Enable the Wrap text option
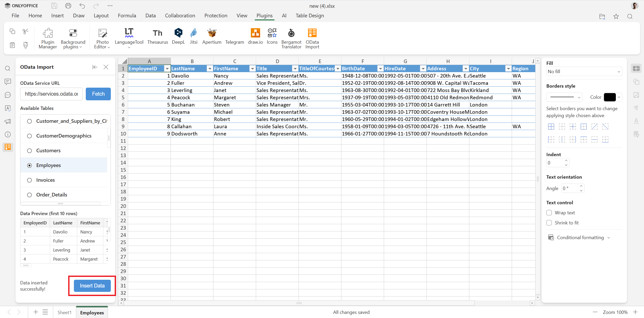 point(549,213)
